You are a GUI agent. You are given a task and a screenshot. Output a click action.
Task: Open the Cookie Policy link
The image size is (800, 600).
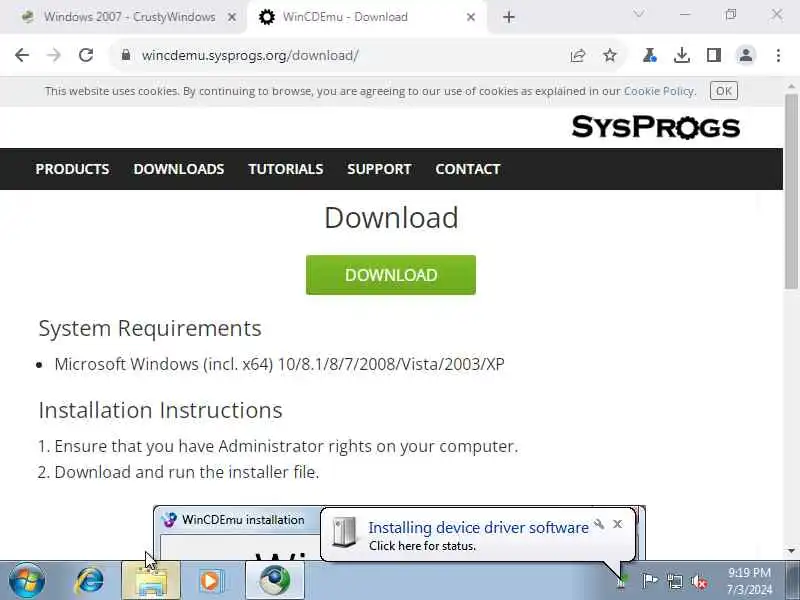pos(659,91)
